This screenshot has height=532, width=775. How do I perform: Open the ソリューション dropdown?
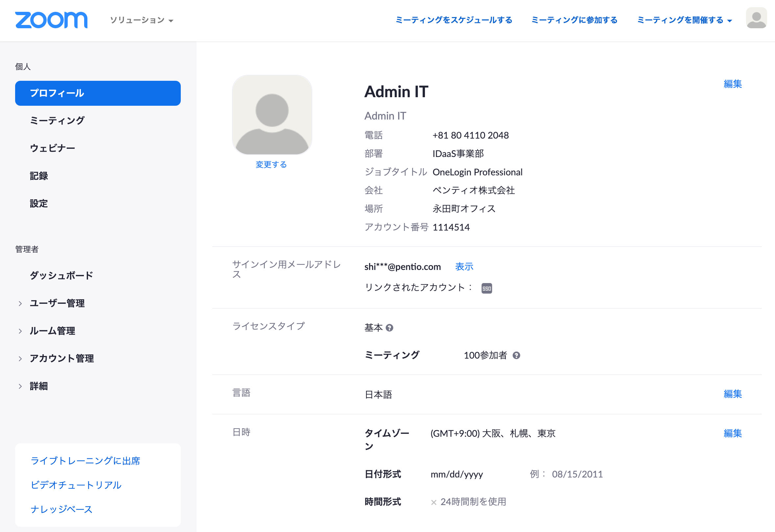(x=142, y=20)
